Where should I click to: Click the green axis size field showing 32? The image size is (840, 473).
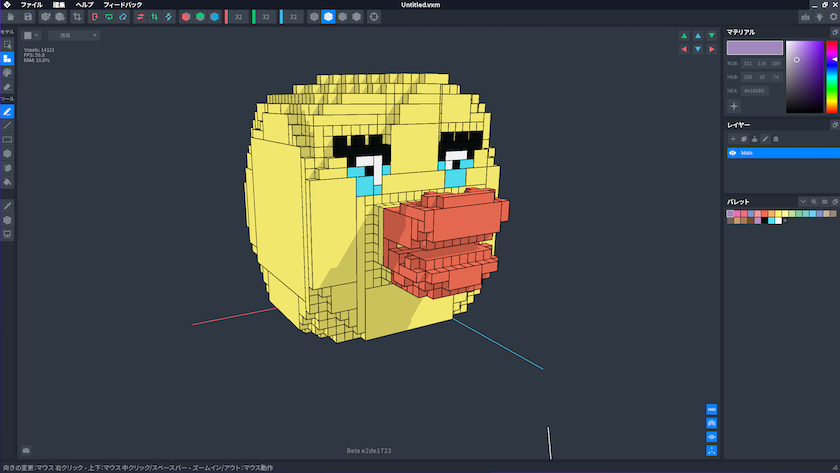point(266,17)
